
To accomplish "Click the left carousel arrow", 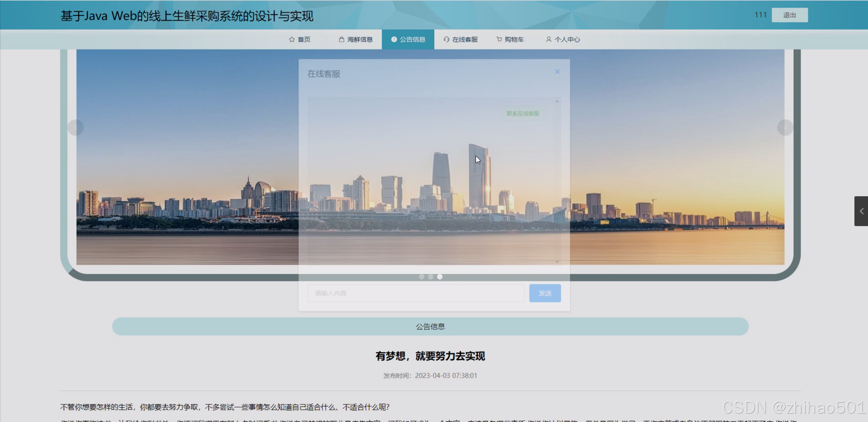I will [75, 127].
